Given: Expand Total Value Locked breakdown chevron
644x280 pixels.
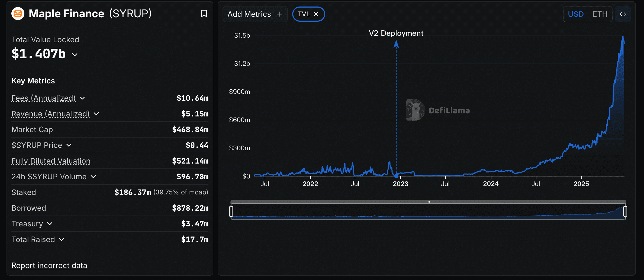Looking at the screenshot, I should (x=75, y=55).
